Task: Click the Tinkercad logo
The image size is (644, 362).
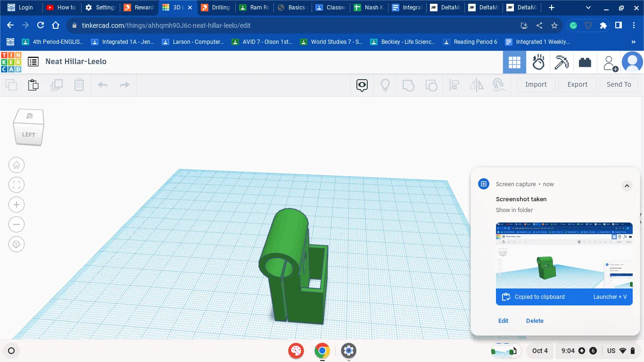Action: [11, 62]
